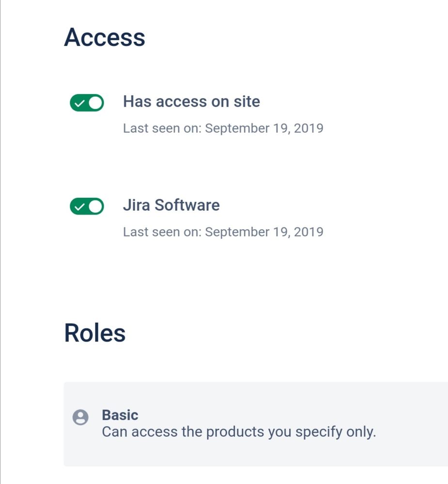Disable the Has access on site toggle

pyautogui.click(x=86, y=103)
